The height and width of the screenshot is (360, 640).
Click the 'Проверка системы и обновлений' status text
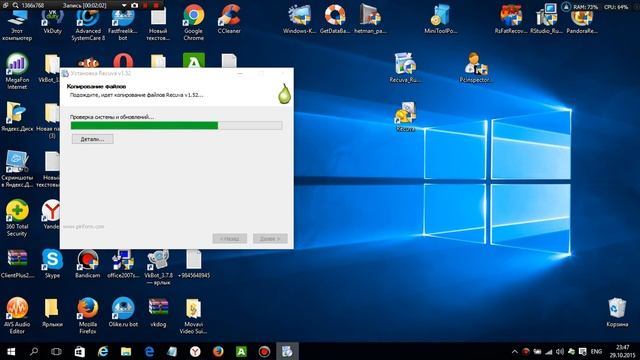(x=112, y=117)
